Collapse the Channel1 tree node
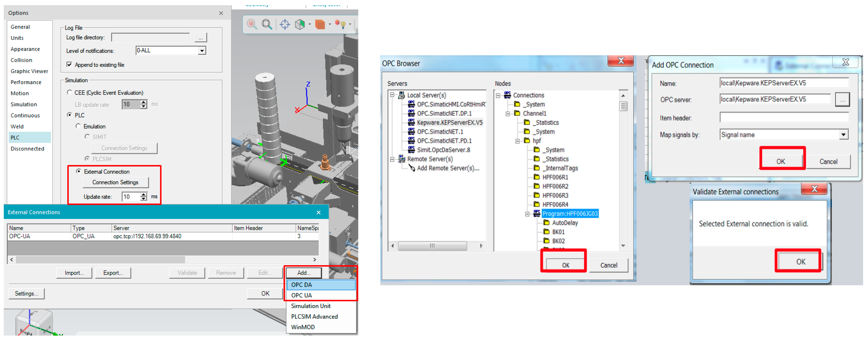Viewport: 868px width, 341px height. (x=507, y=114)
